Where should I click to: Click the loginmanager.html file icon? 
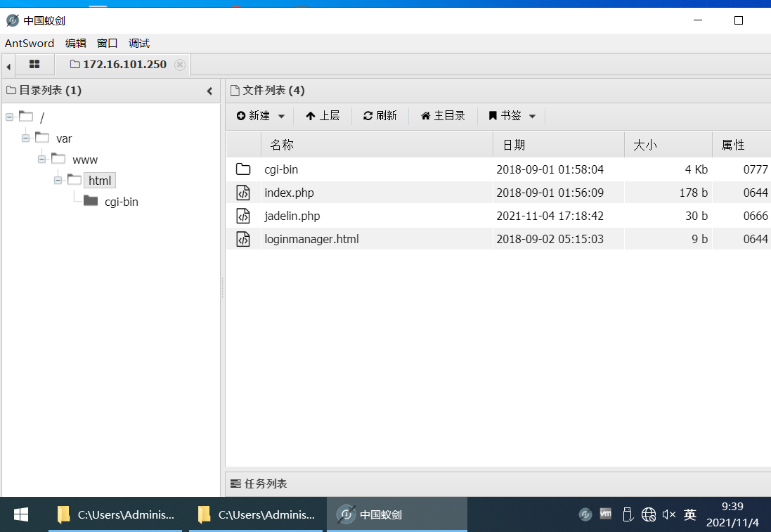coord(243,239)
